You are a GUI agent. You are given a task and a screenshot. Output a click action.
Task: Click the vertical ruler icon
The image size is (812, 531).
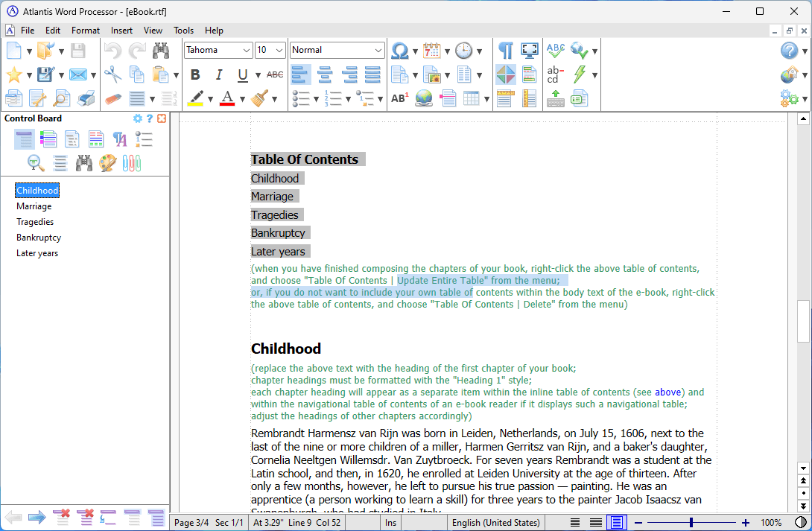pyautogui.click(x=529, y=98)
